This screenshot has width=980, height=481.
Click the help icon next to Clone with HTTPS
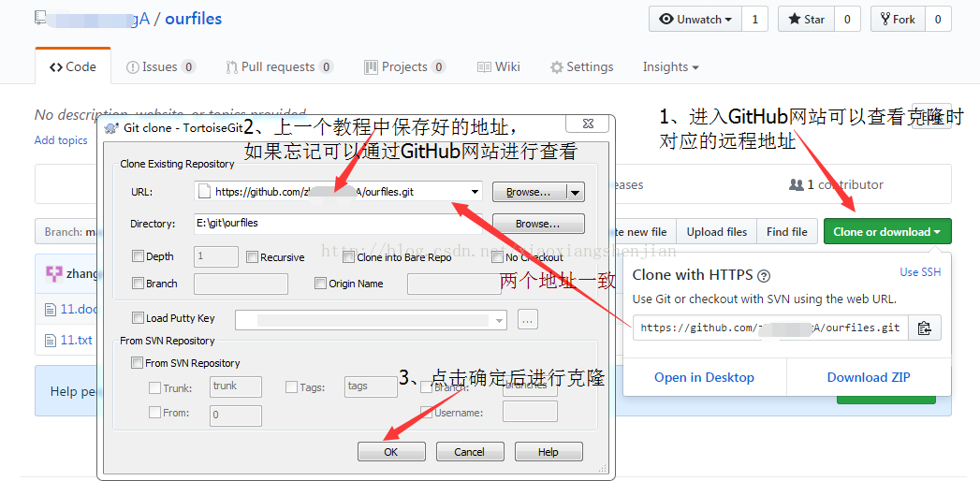click(764, 275)
